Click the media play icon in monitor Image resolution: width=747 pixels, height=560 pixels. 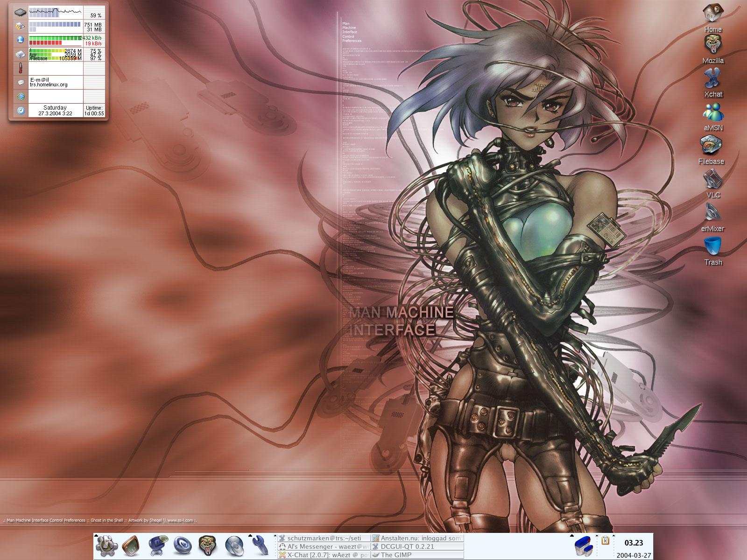[21, 97]
